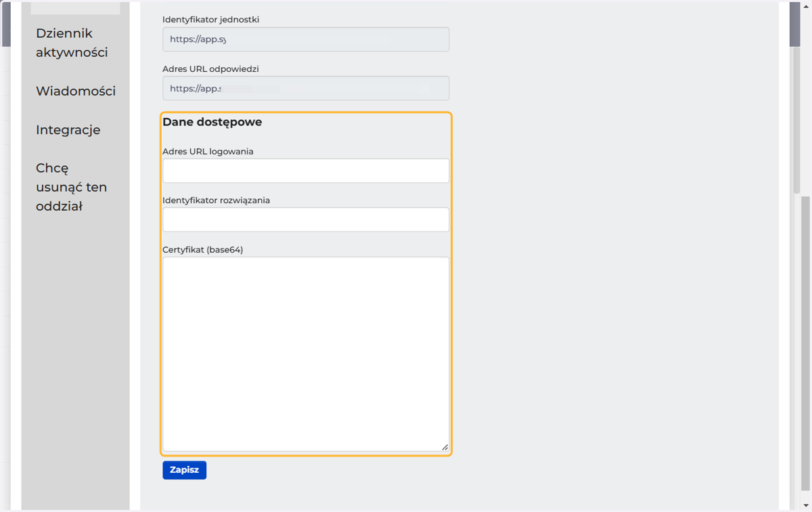Save the form with the Zapisz button
This screenshot has height=512, width=812.
pos(184,470)
